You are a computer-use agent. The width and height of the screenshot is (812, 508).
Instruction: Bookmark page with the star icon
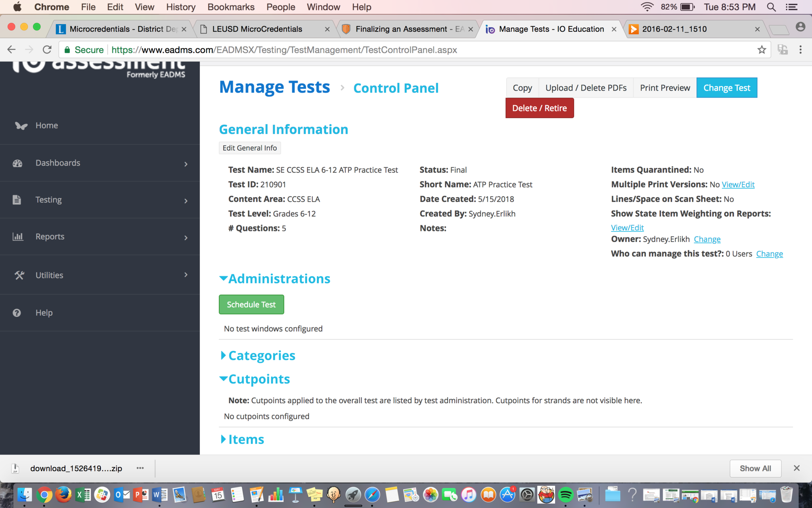tap(762, 50)
